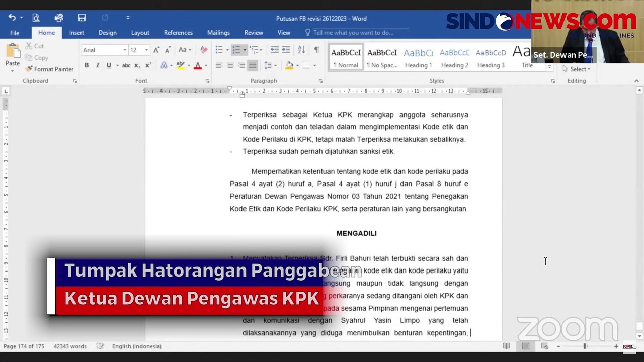
Task: Open the Arial font name dropdown
Action: pos(125,50)
